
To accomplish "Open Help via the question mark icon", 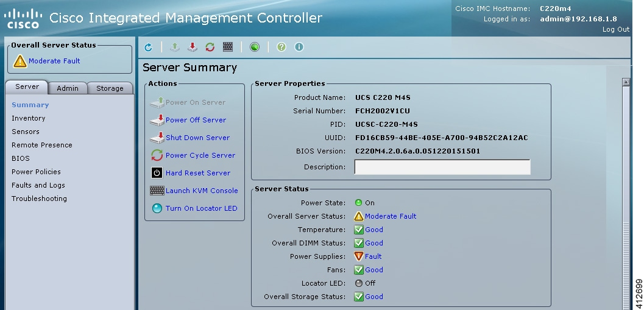I will (x=281, y=47).
